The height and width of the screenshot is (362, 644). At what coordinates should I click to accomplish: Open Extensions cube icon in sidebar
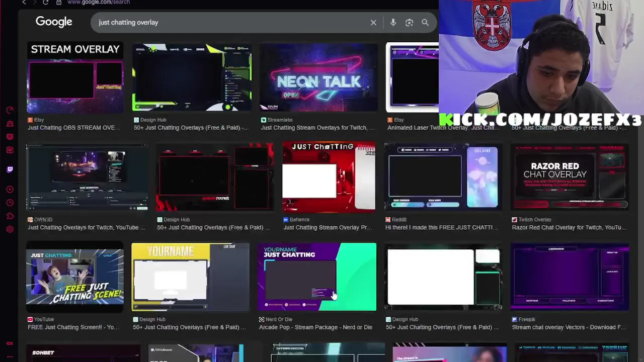tap(10, 216)
